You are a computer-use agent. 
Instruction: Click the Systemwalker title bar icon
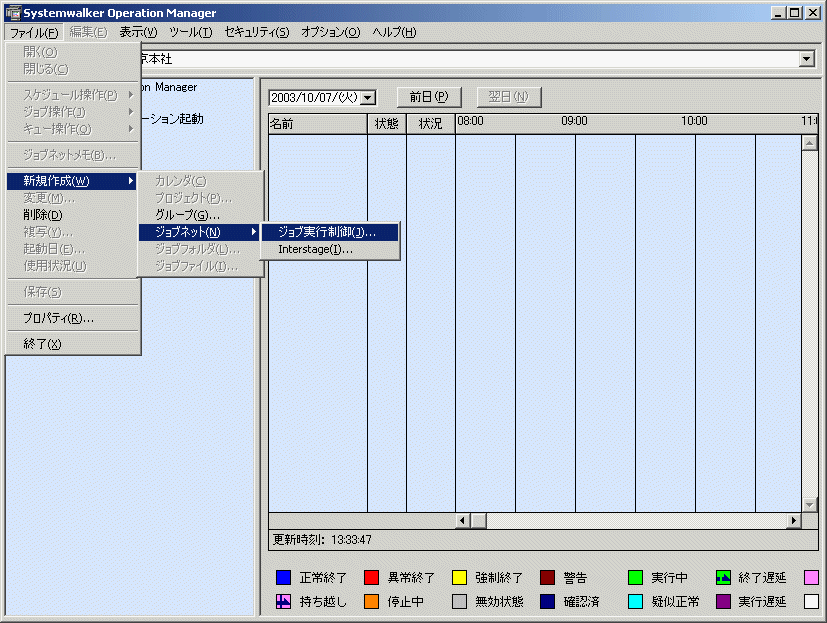(x=13, y=13)
